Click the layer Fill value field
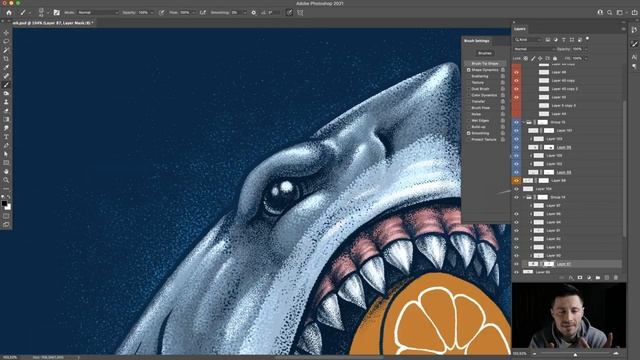The height and width of the screenshot is (360, 640). tap(578, 58)
